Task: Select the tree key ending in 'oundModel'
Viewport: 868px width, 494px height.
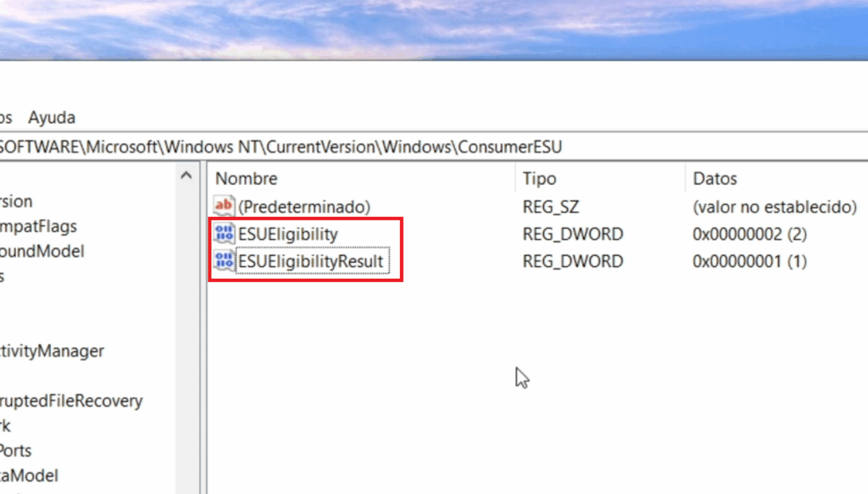Action: pyautogui.click(x=42, y=251)
